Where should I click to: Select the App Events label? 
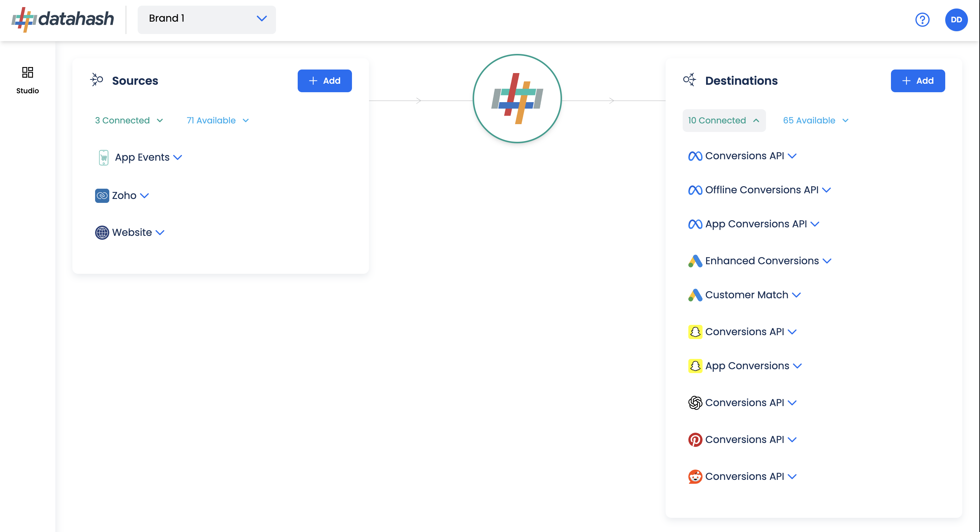pyautogui.click(x=142, y=157)
